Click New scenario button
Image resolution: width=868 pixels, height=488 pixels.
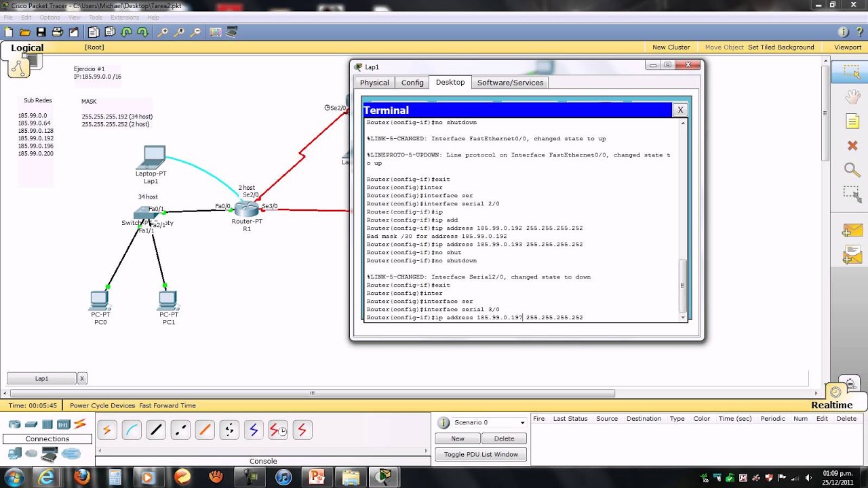pos(458,439)
